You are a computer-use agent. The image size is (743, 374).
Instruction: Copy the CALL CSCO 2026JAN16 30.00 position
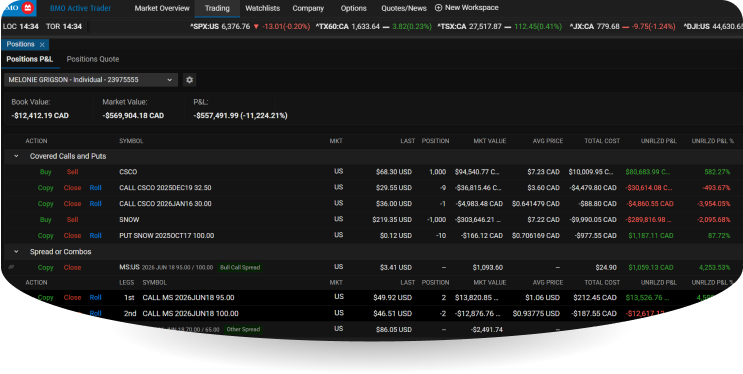(x=46, y=204)
